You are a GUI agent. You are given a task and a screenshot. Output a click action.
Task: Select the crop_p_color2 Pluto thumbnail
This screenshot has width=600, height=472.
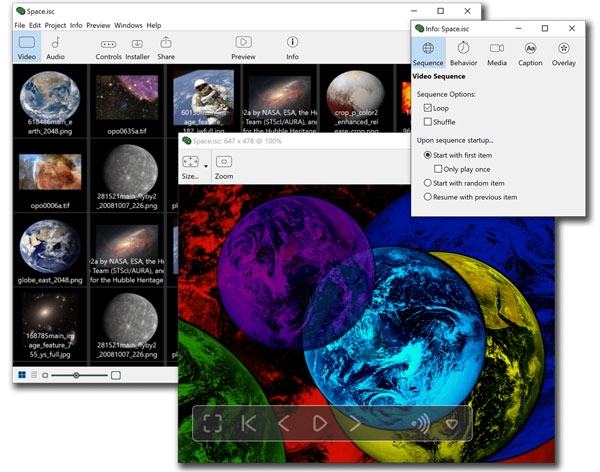click(356, 99)
